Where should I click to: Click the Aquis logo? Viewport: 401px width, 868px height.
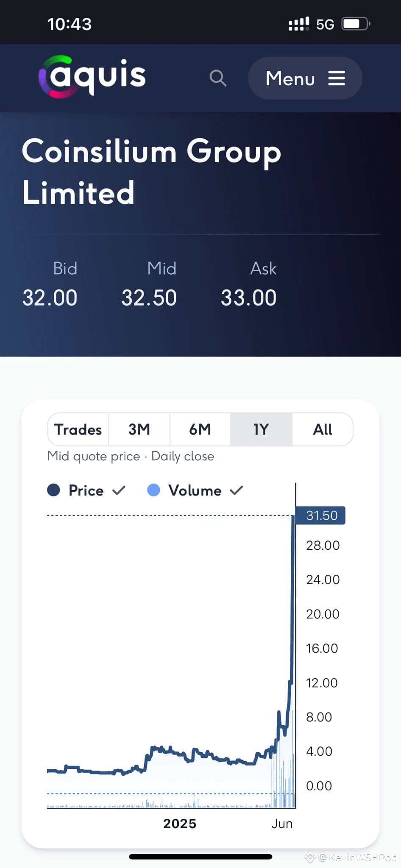click(92, 77)
